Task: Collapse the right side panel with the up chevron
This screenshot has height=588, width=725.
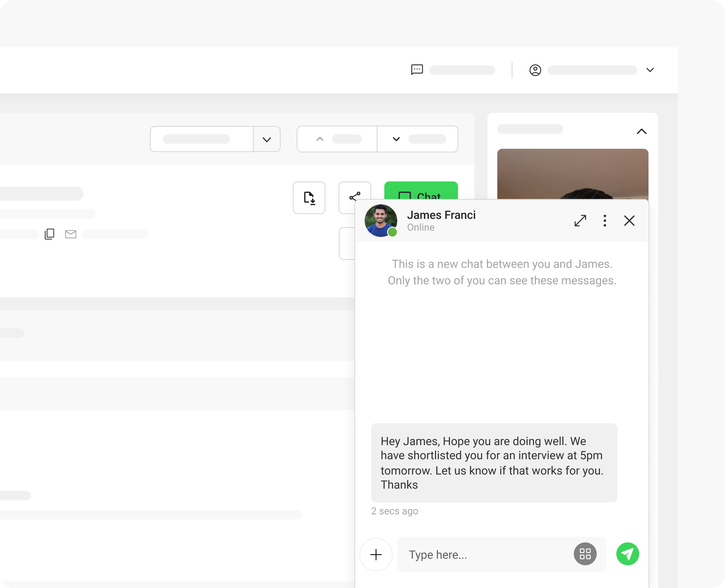Action: (x=642, y=131)
